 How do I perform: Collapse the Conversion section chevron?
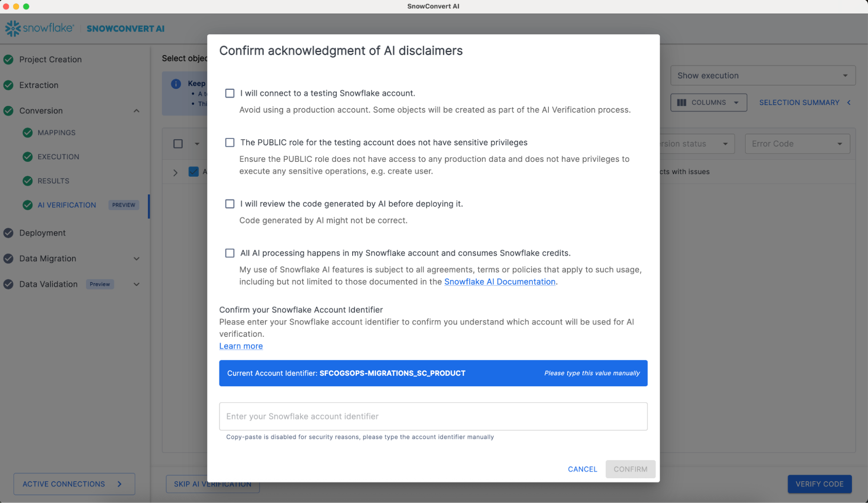pyautogui.click(x=136, y=111)
